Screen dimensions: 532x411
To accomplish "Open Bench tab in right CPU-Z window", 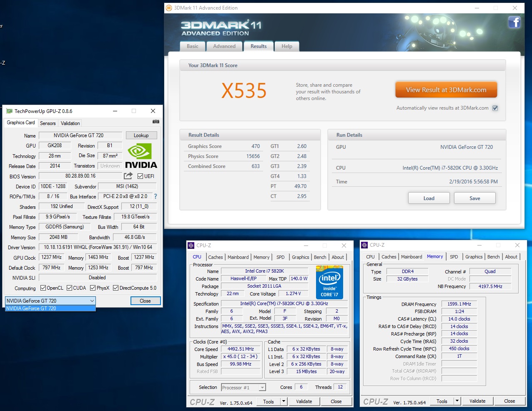I will [x=494, y=257].
